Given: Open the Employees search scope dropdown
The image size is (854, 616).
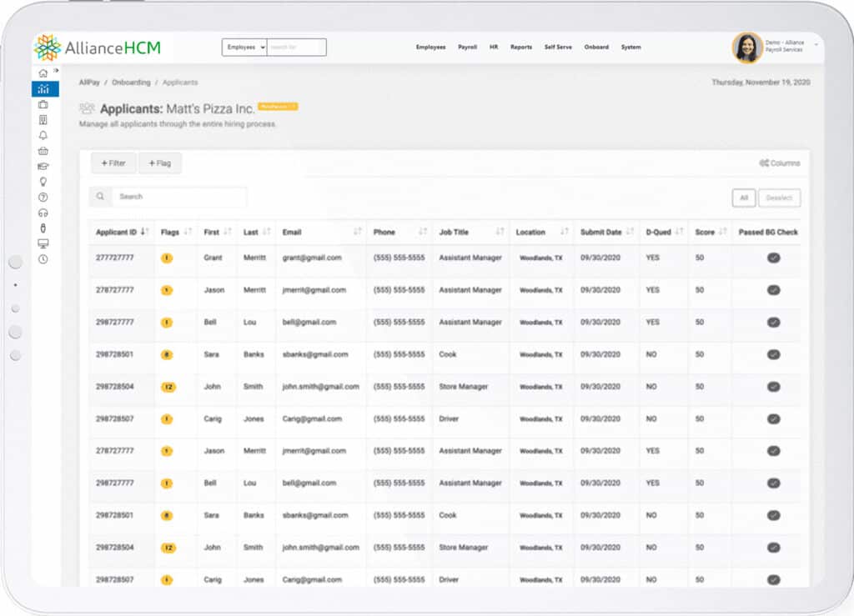Looking at the screenshot, I should coord(243,47).
